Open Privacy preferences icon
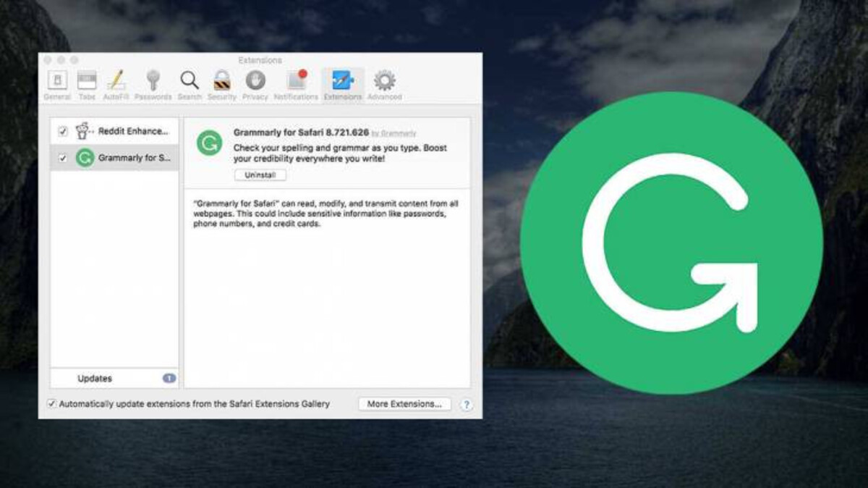This screenshot has width=868, height=488. [255, 80]
